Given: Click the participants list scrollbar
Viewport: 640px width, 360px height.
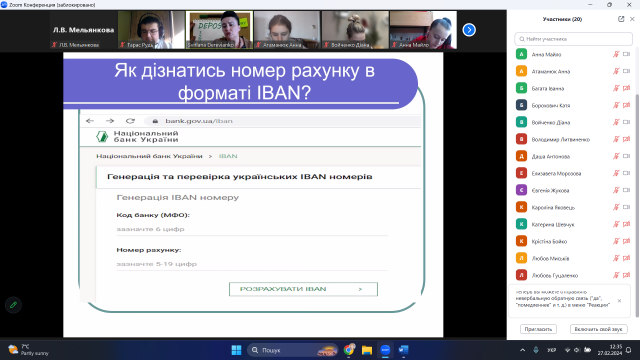Looking at the screenshot, I should tap(637, 204).
